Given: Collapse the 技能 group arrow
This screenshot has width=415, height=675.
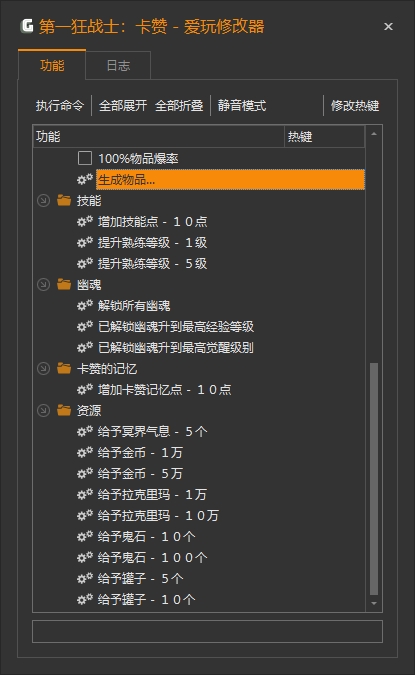Looking at the screenshot, I should pyautogui.click(x=43, y=201).
